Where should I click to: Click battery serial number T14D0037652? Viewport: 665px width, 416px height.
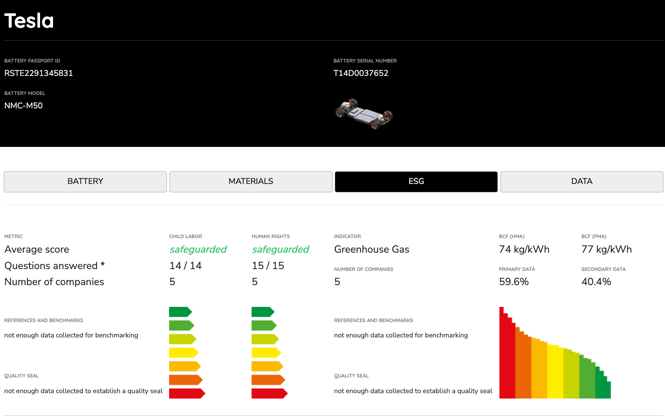361,73
